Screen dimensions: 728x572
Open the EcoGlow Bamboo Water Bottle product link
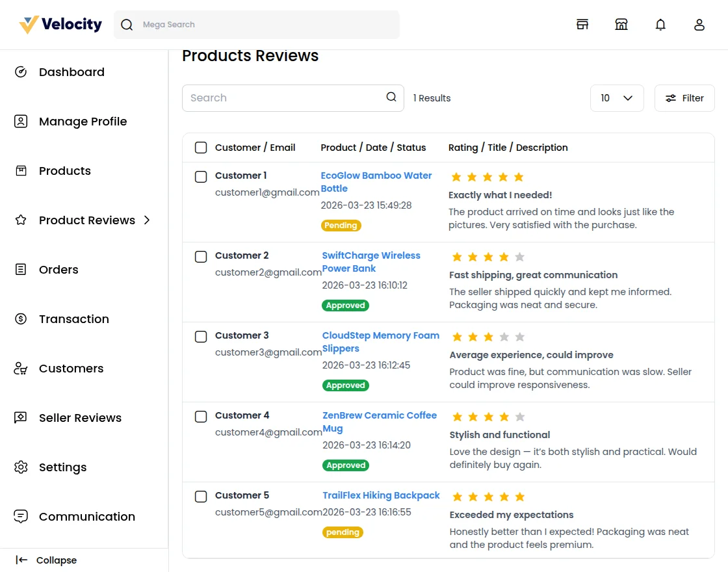[x=376, y=182]
